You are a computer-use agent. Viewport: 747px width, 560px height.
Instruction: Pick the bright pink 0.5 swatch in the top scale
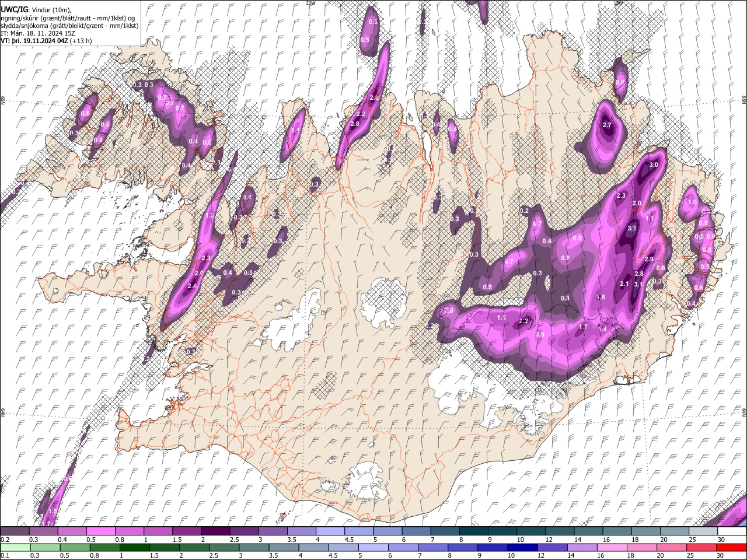coord(100,531)
